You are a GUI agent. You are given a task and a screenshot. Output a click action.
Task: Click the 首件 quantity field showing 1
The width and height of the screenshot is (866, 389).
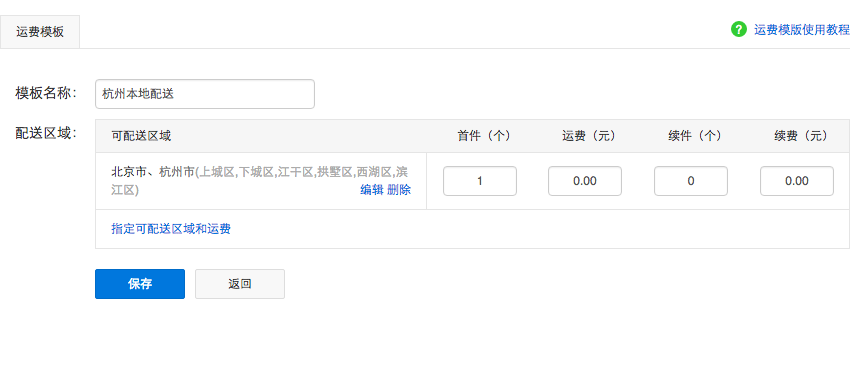[480, 181]
